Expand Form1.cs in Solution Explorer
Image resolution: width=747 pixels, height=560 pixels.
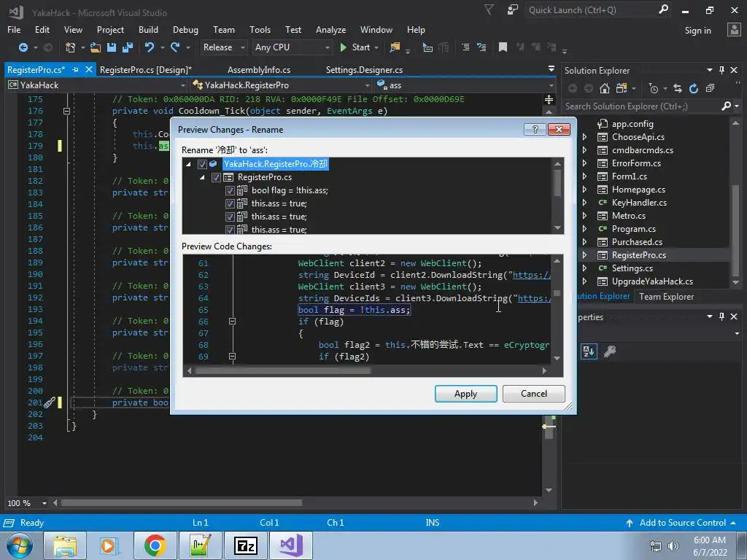point(584,176)
